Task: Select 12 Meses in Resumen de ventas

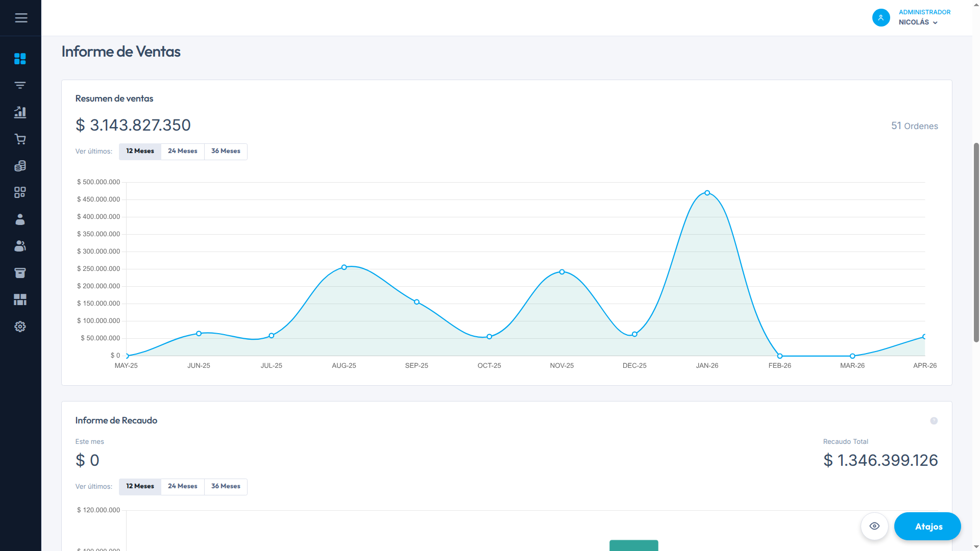Action: point(140,152)
